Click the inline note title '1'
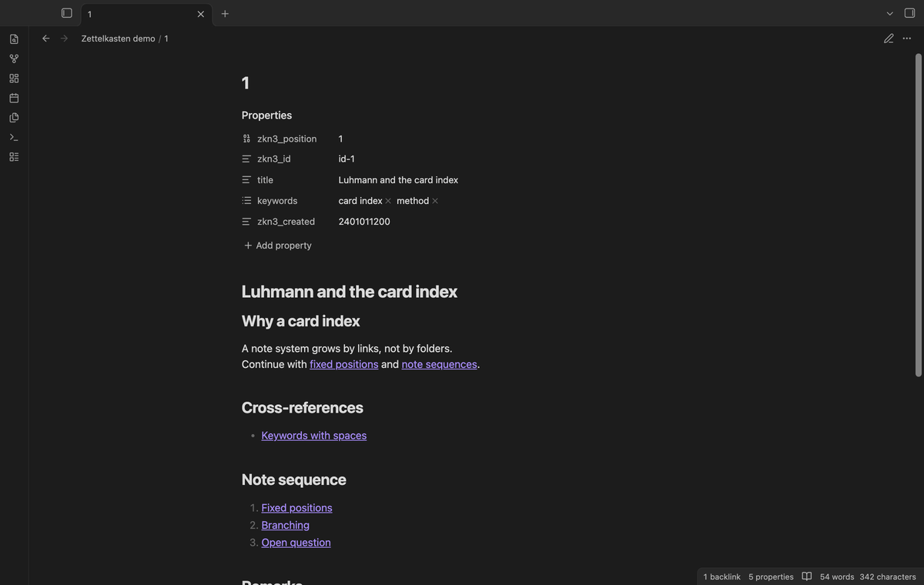924x585 pixels. [x=246, y=83]
